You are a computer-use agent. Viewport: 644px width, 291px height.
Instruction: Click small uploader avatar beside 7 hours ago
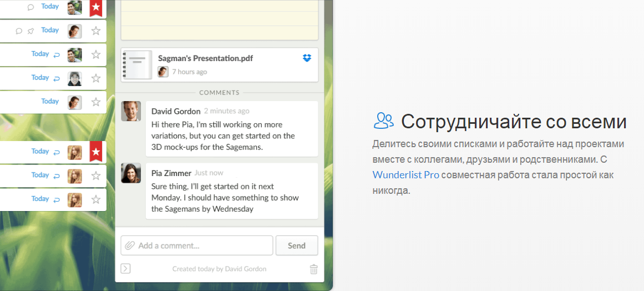[163, 72]
